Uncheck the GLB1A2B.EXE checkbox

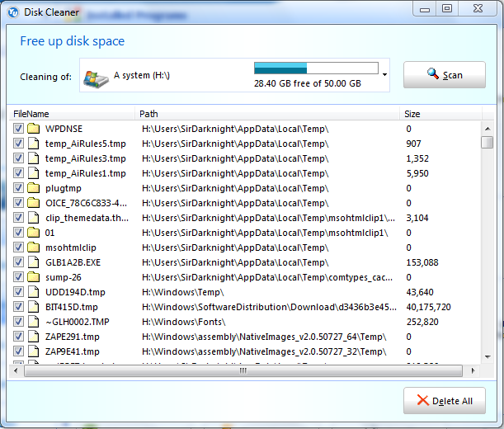18,262
